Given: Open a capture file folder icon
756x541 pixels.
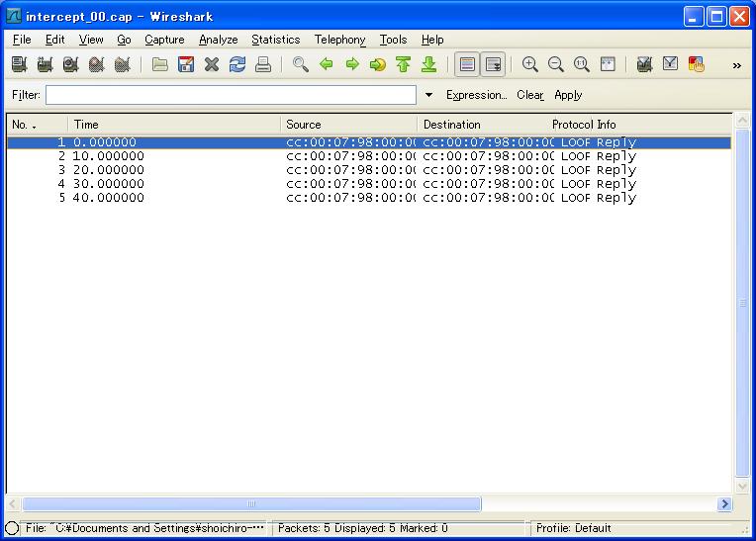Looking at the screenshot, I should point(159,64).
